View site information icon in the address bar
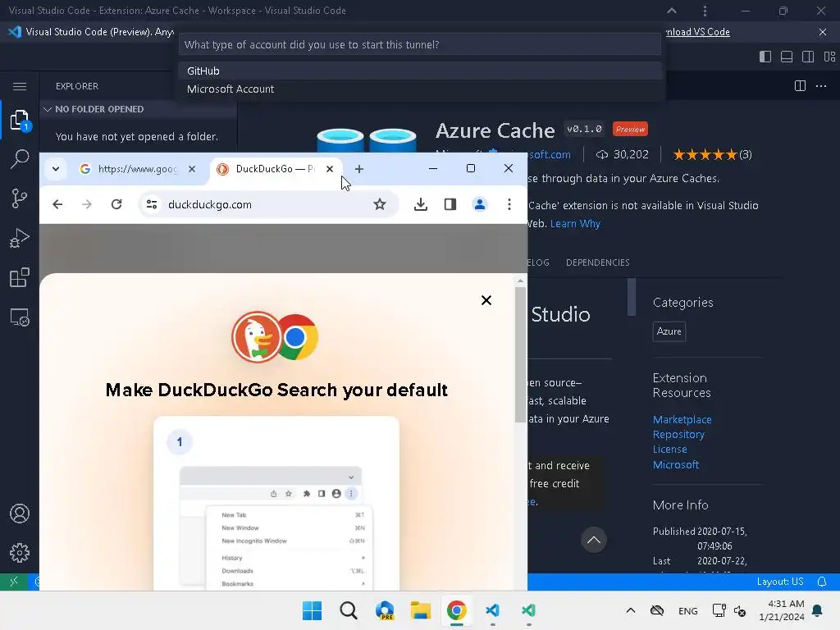 pyautogui.click(x=152, y=204)
